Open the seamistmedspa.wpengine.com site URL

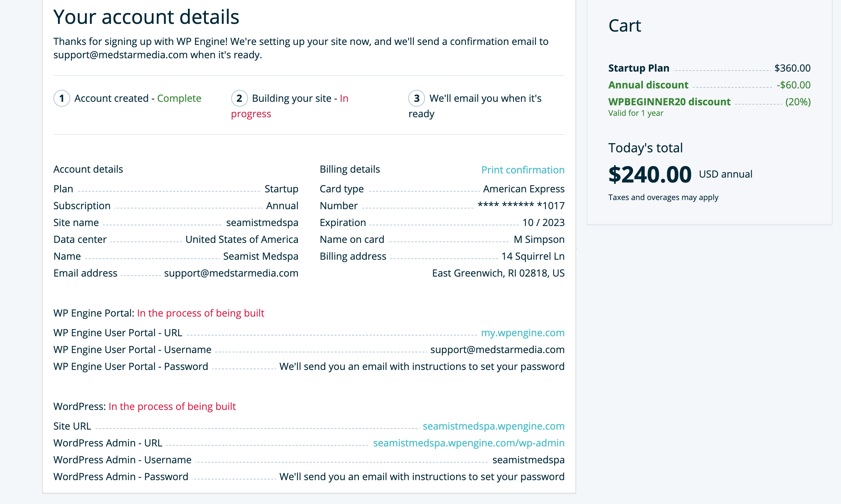[x=494, y=426]
